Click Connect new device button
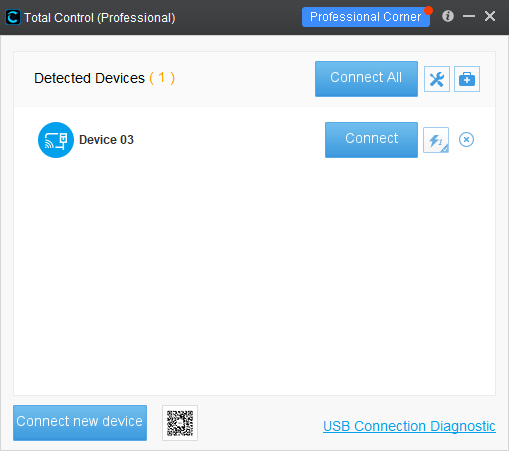 (80, 423)
